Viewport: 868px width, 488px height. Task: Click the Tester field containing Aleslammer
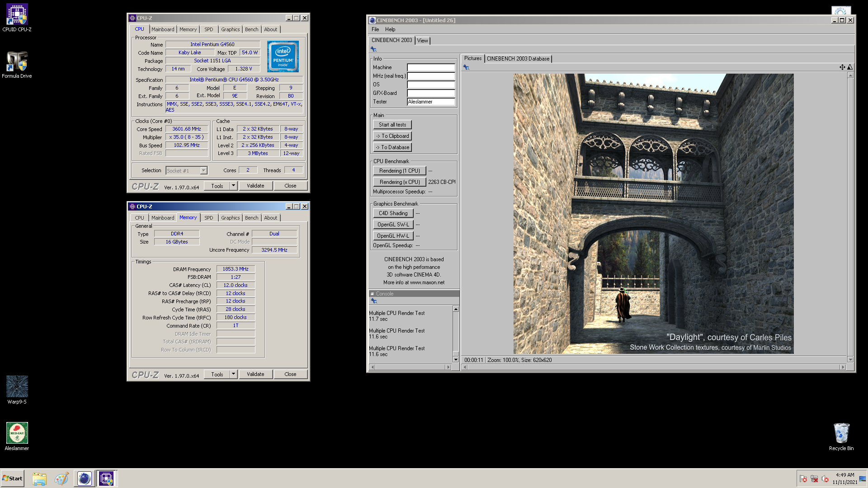click(x=431, y=102)
